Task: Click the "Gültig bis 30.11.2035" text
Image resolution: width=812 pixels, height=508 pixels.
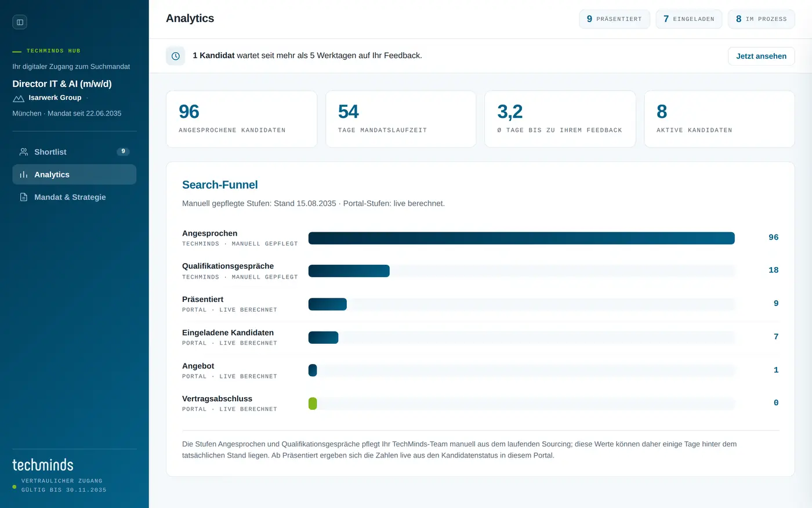Action: pos(64,490)
